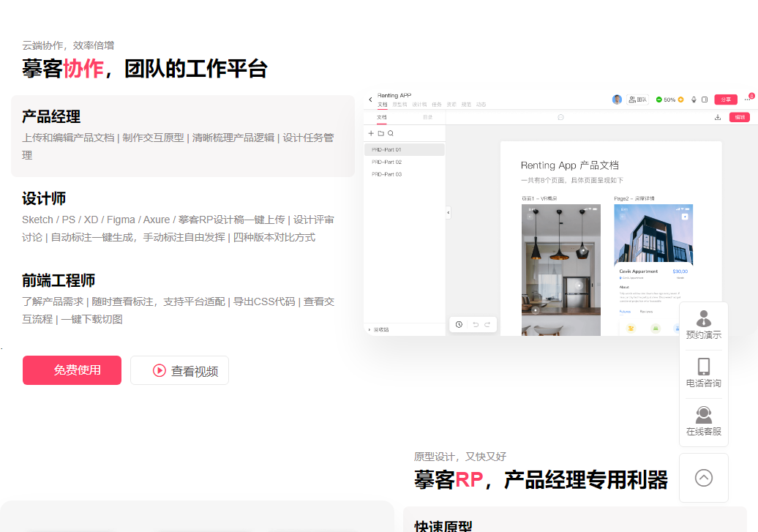Screen dimensions: 758x532
Task: Select the 前端工程师 role heading
Action: (x=59, y=280)
